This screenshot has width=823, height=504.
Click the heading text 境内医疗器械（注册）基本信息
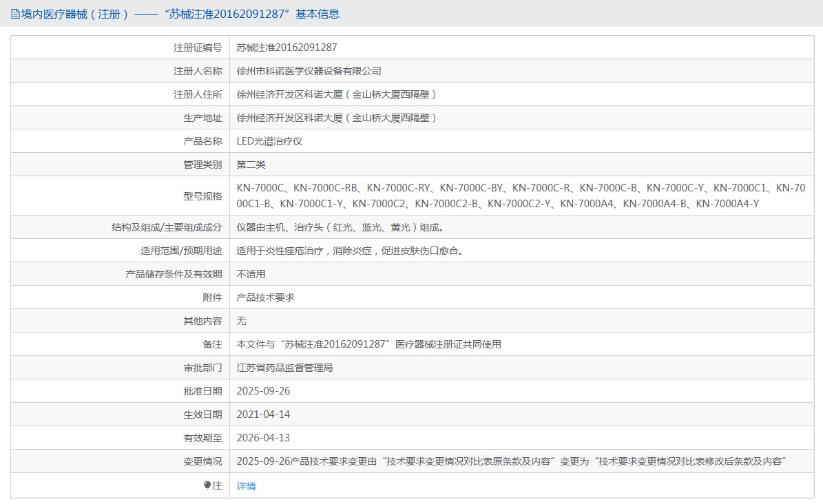click(x=180, y=14)
